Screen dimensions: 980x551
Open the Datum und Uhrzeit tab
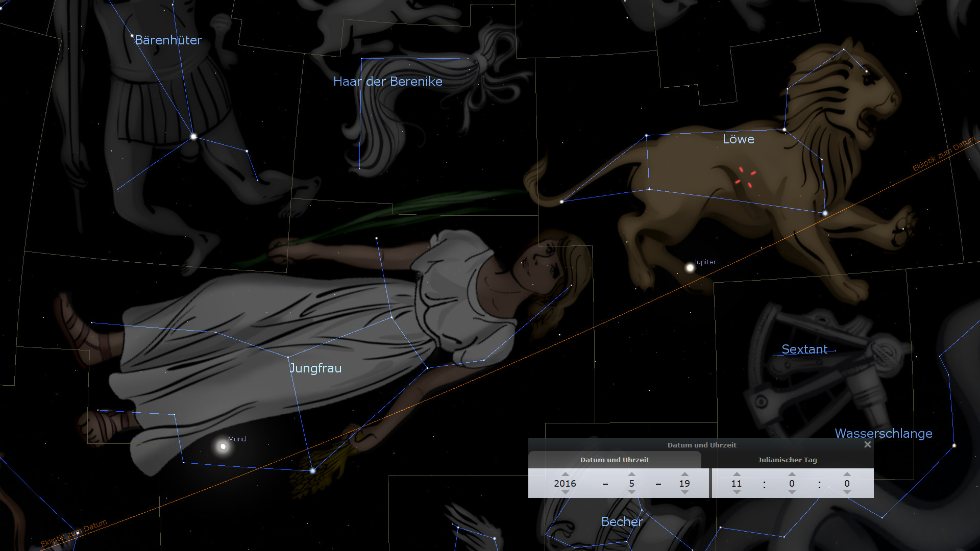[615, 460]
